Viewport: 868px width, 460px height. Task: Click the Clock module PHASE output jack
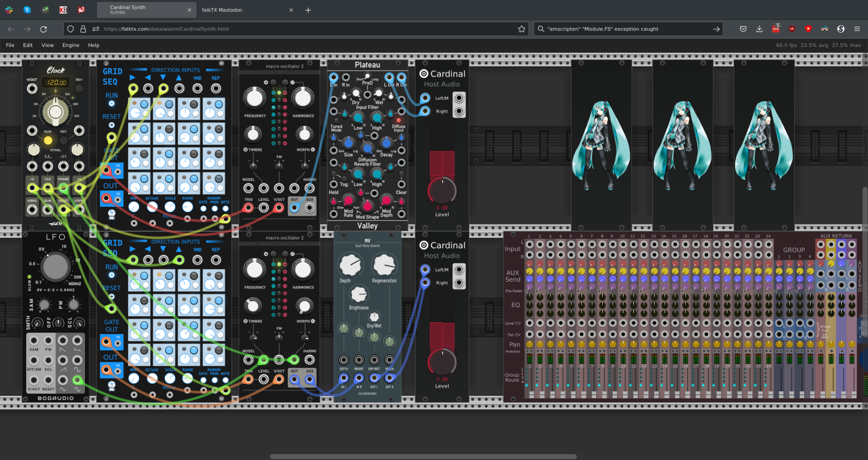tap(64, 188)
